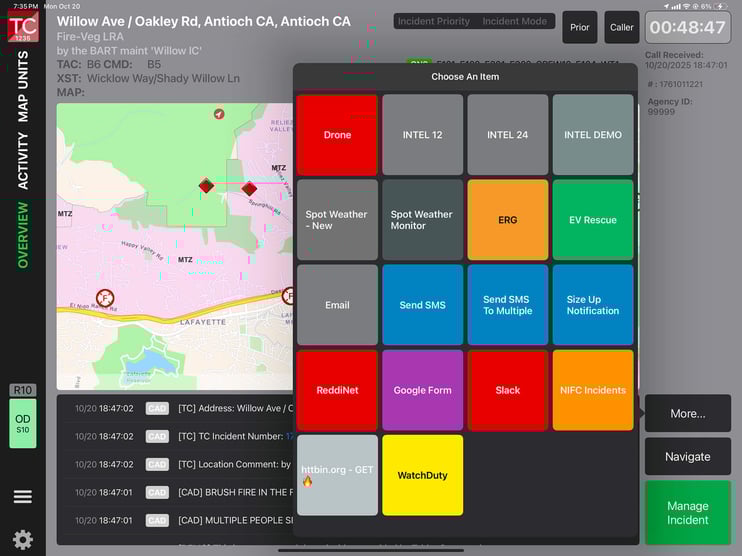The height and width of the screenshot is (556, 742).
Task: Tap the compass arrow on the map
Action: coord(219,114)
